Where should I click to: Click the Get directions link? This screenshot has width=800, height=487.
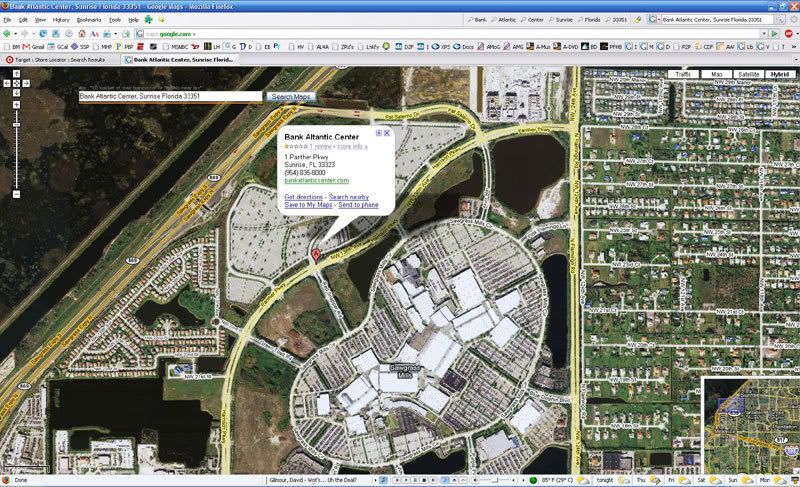tap(304, 197)
